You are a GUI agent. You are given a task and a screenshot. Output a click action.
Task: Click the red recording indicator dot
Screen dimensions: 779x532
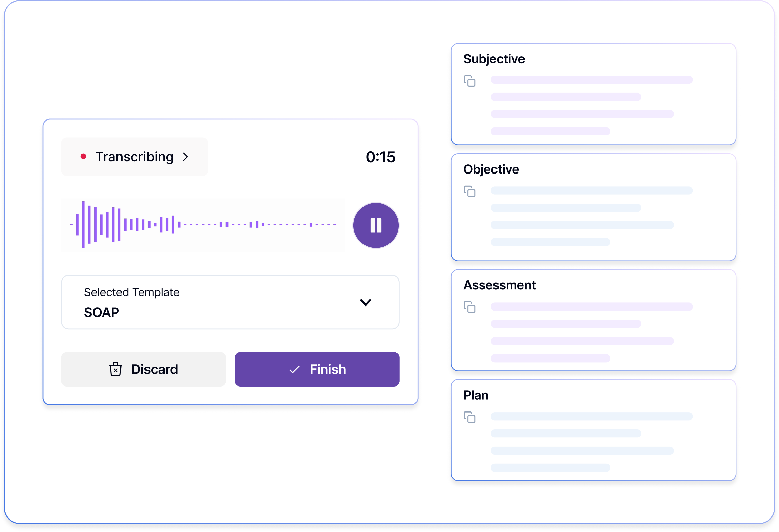[83, 156]
